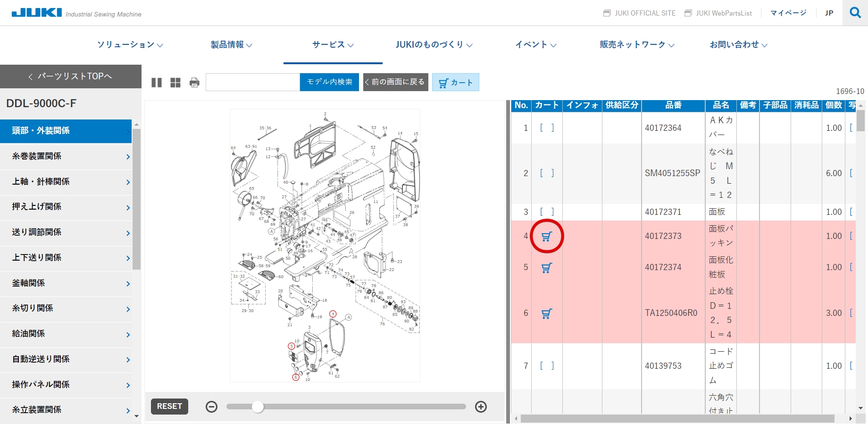868x424 pixels.
Task: Expand the お問い合わせ menu
Action: tap(739, 45)
